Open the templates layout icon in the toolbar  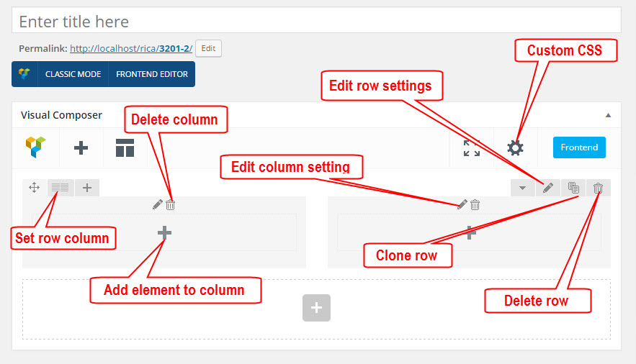coord(125,147)
